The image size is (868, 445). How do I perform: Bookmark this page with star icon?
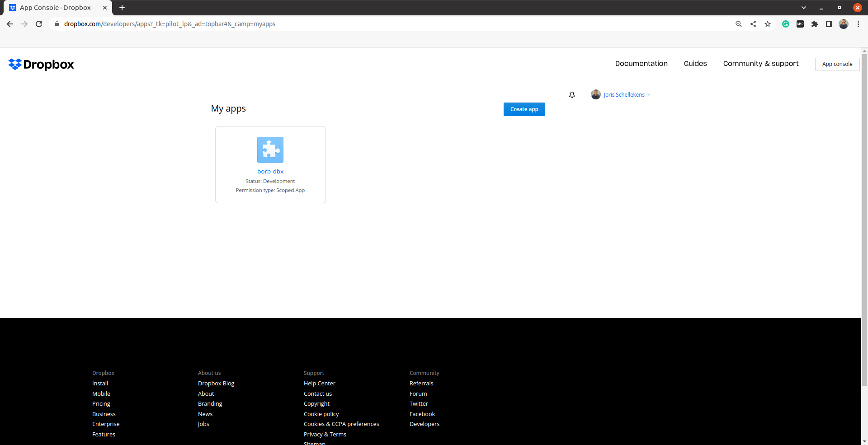(768, 24)
